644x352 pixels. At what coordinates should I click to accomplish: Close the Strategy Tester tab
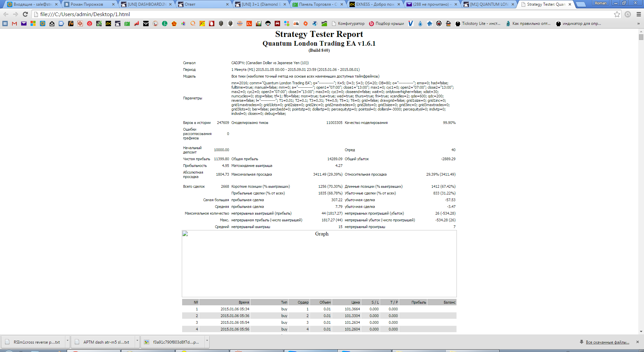[570, 4]
